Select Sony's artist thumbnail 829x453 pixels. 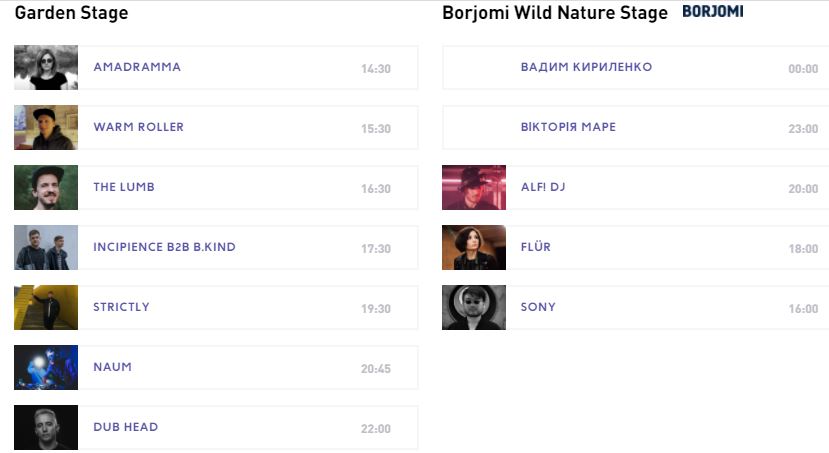(474, 308)
